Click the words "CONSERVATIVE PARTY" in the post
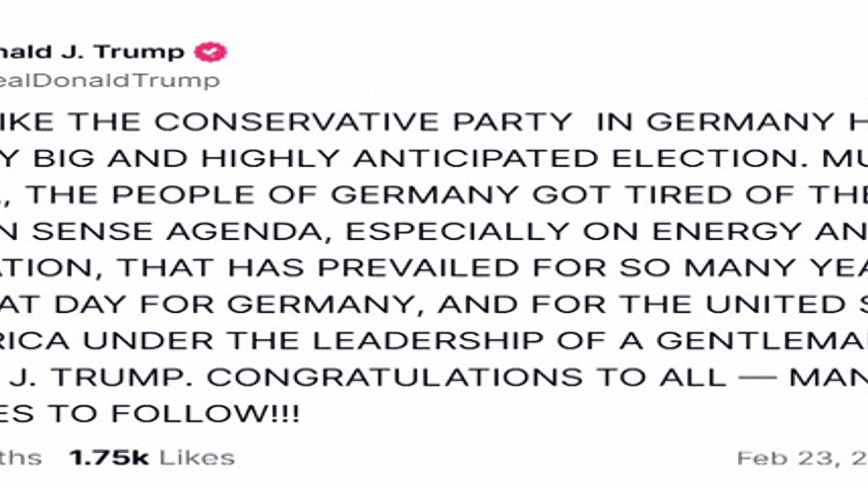The height and width of the screenshot is (488, 868). [362, 122]
